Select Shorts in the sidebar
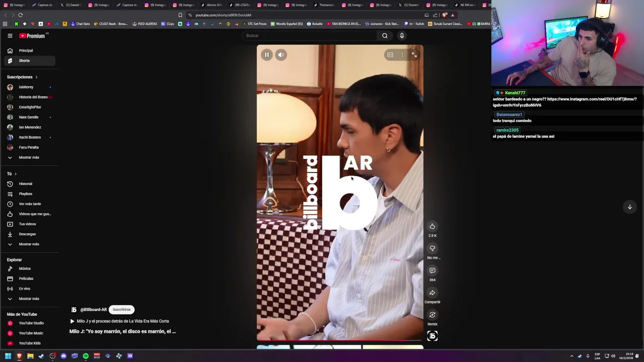This screenshot has width=644, height=362. 30,61
